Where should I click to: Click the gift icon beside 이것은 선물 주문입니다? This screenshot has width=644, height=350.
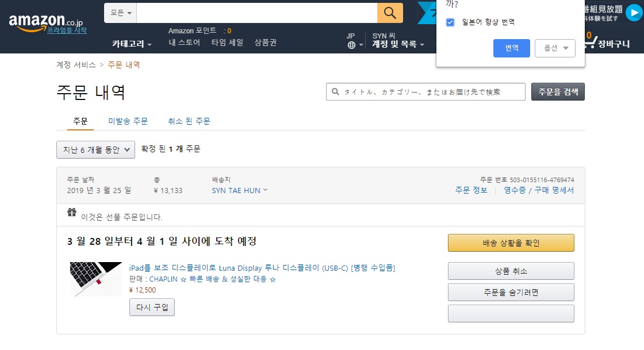click(x=72, y=212)
